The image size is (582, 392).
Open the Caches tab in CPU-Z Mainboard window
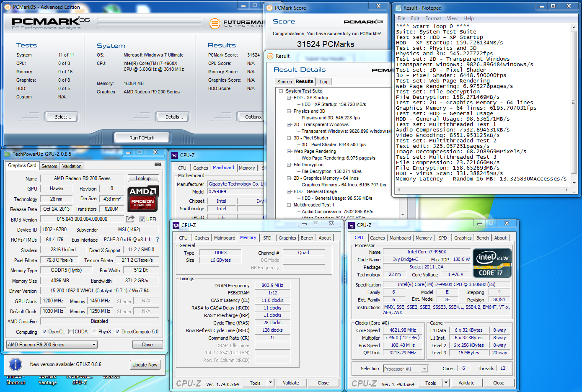point(200,168)
